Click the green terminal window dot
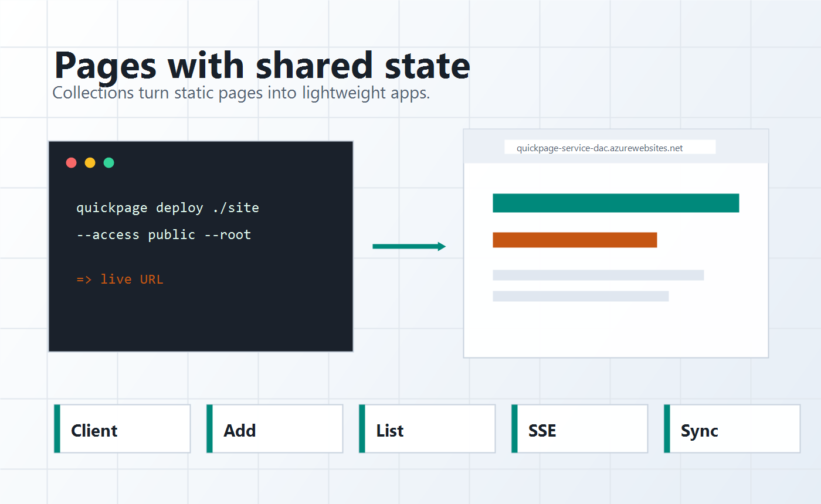This screenshot has height=504, width=821. point(109,163)
